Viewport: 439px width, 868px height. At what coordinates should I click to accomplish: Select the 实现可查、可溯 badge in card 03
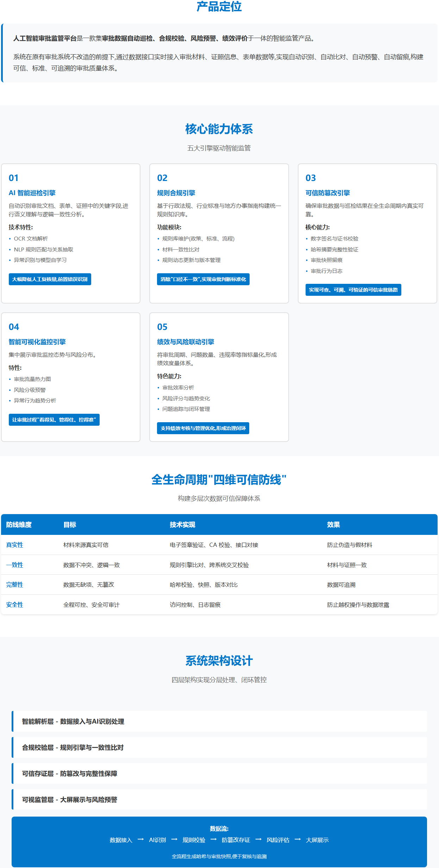click(353, 290)
